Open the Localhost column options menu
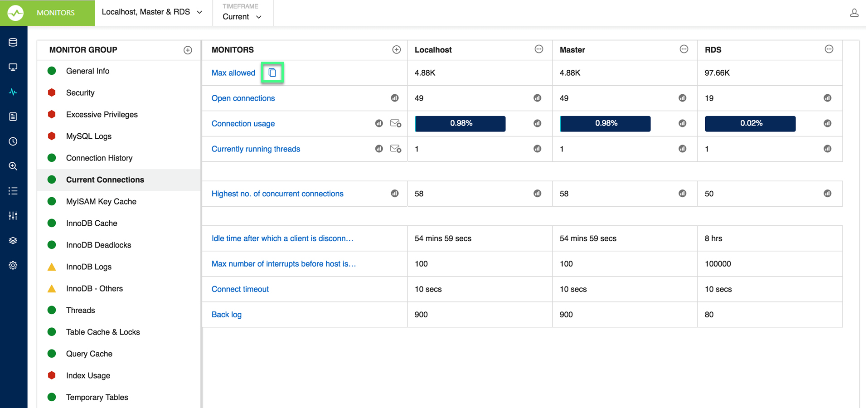Image resolution: width=868 pixels, height=408 pixels. point(538,49)
